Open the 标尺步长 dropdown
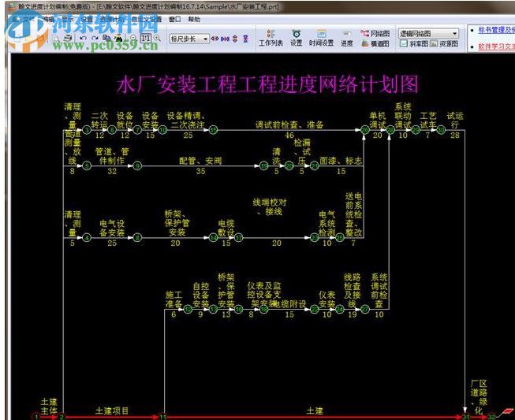 coord(189,39)
